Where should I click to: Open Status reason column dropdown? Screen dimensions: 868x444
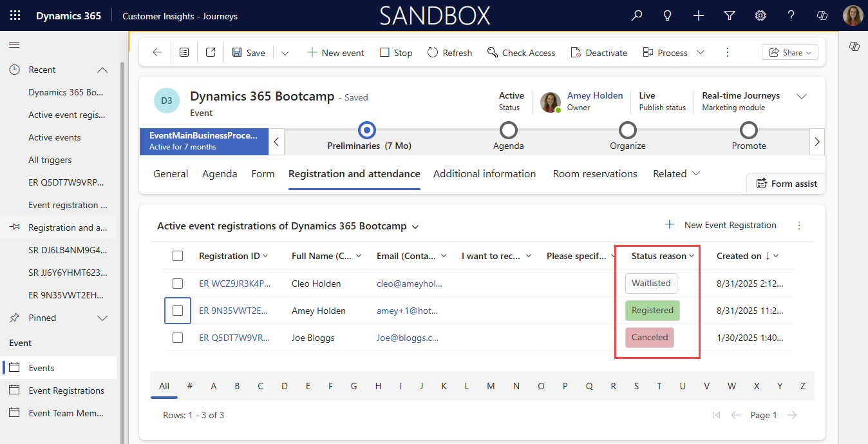click(x=692, y=256)
